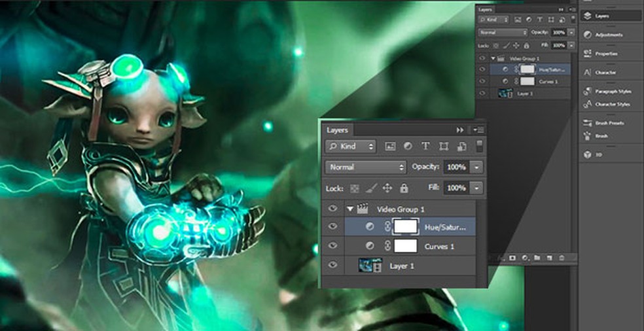Select the Layers tab of the enlarged panel
Image resolution: width=644 pixels, height=331 pixels.
[x=337, y=130]
